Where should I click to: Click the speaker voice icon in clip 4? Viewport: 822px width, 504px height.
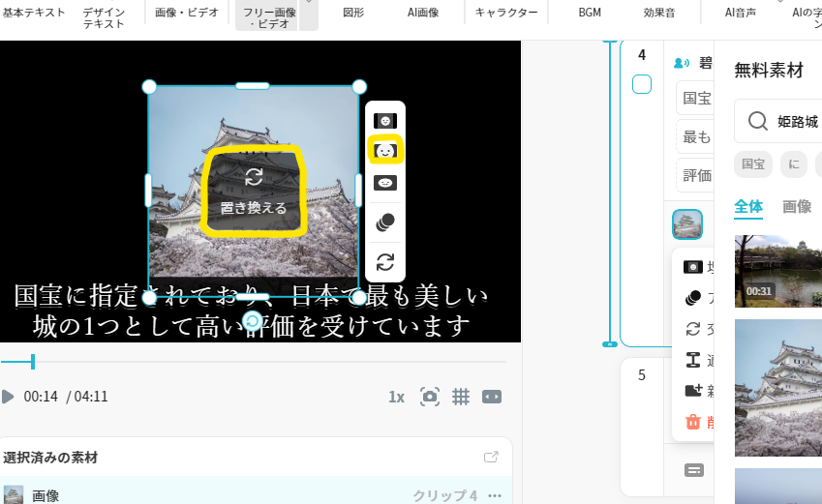coord(681,64)
